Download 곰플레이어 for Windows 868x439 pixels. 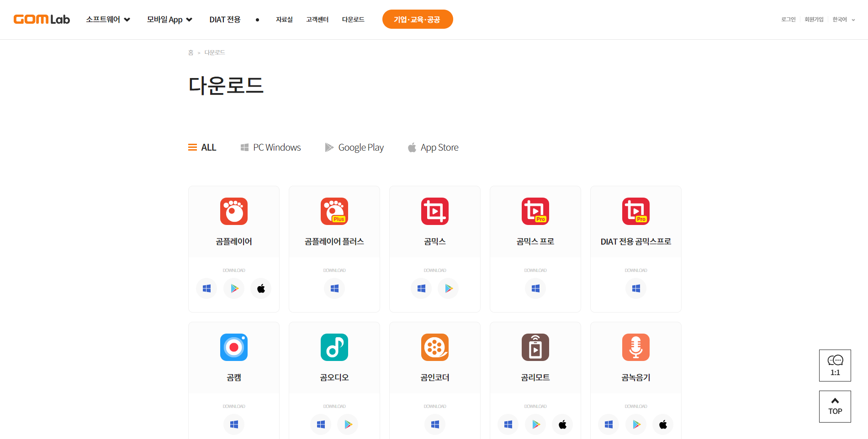point(207,288)
